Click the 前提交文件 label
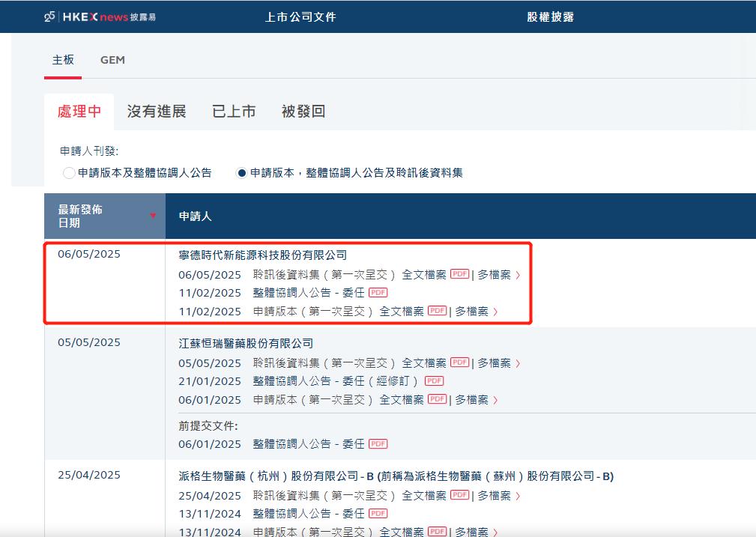The width and height of the screenshot is (756, 537). (x=208, y=426)
